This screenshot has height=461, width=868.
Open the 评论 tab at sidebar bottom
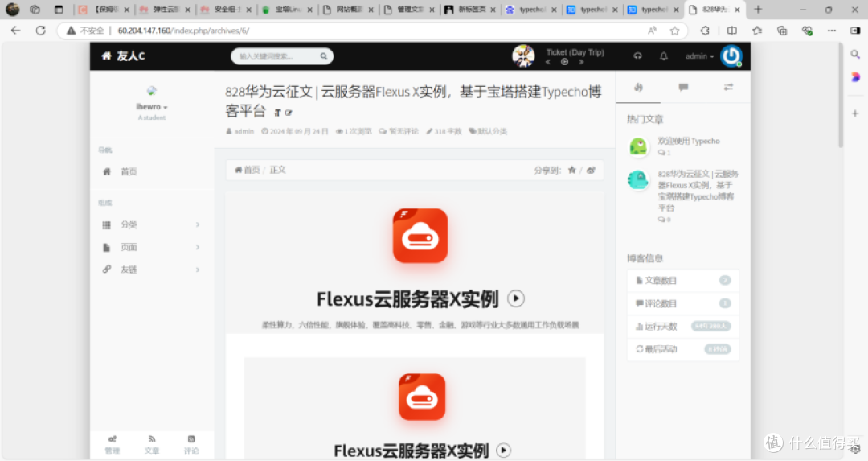(191, 445)
